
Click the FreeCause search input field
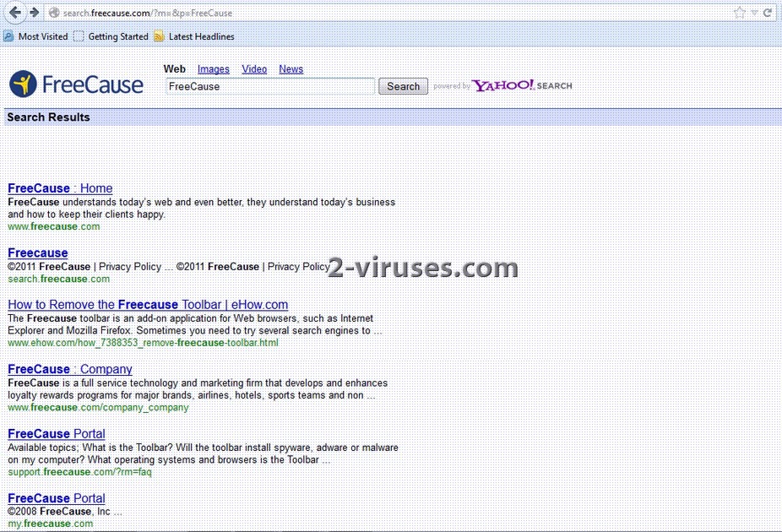(269, 86)
